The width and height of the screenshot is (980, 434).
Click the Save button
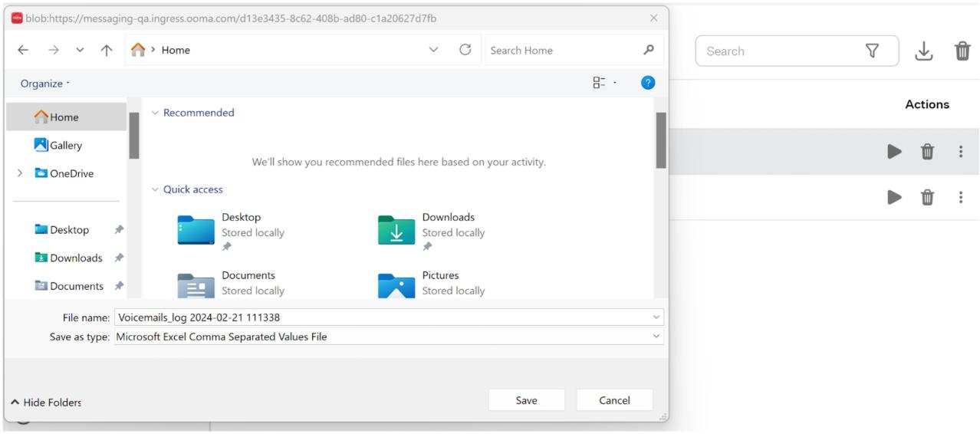[527, 400]
